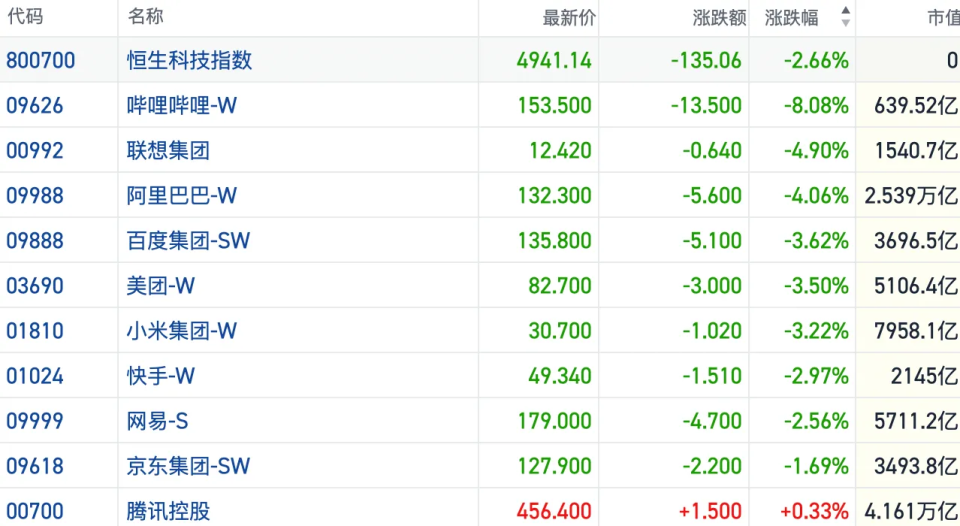Open 美团-W stock name

coord(161,286)
